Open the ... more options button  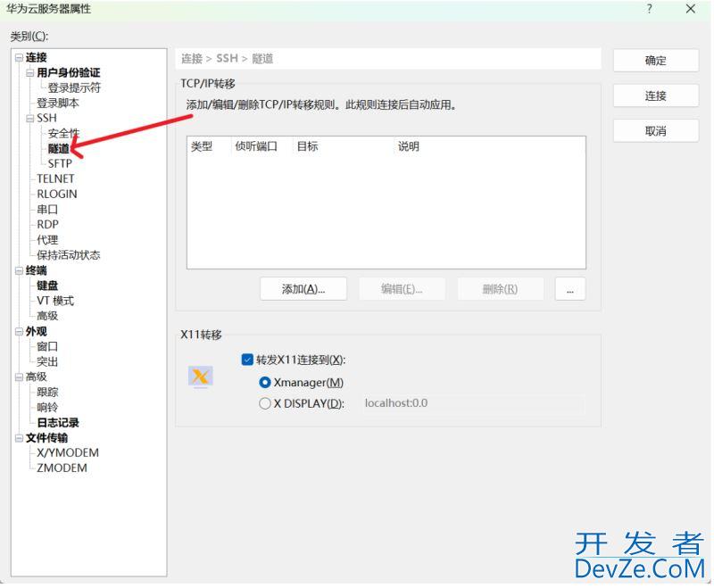point(570,289)
